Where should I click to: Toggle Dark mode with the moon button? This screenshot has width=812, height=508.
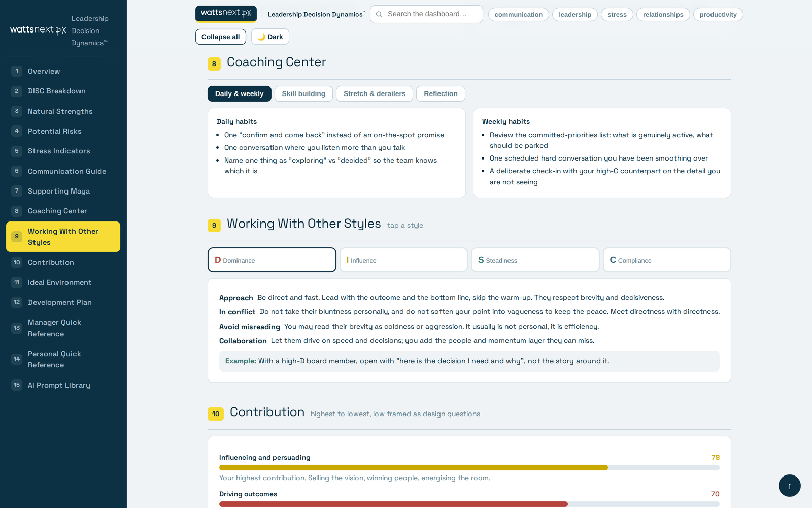coord(270,37)
